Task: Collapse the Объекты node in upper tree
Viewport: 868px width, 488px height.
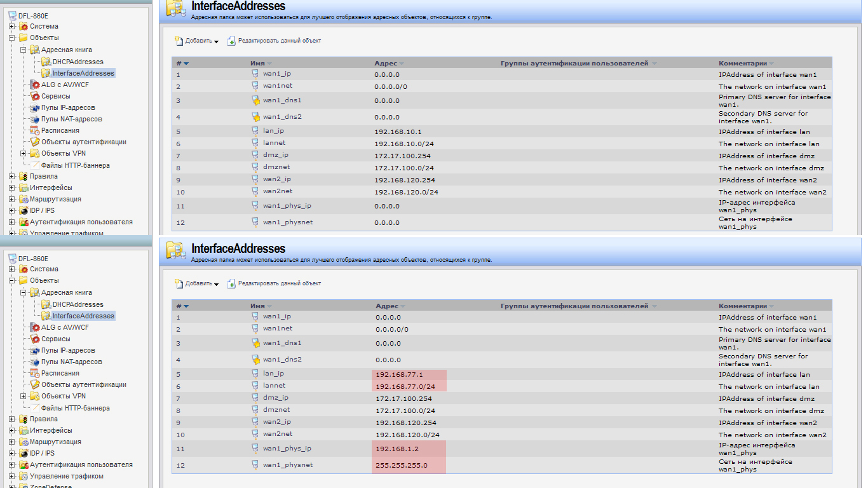Action: pyautogui.click(x=12, y=38)
